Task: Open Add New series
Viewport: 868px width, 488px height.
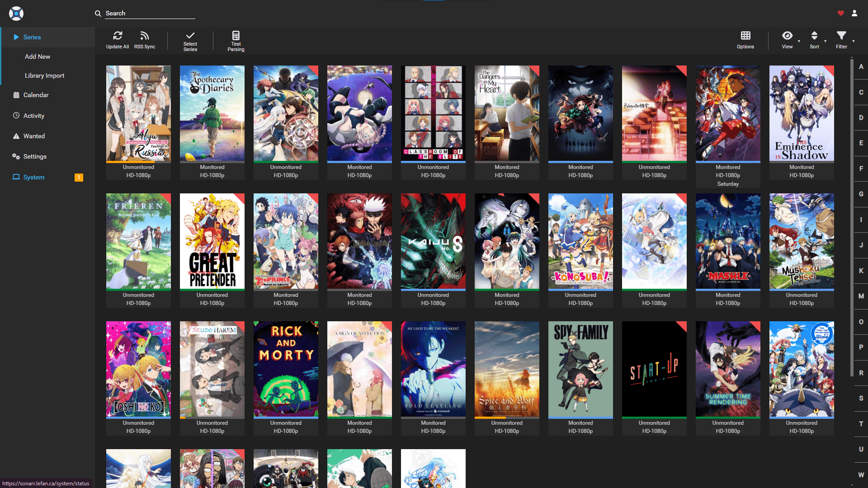Action: (38, 56)
